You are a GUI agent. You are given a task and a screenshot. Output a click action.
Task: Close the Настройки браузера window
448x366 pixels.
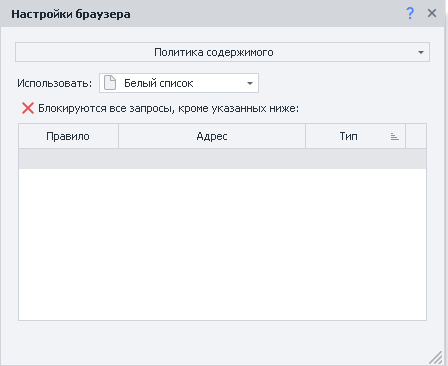tap(432, 13)
